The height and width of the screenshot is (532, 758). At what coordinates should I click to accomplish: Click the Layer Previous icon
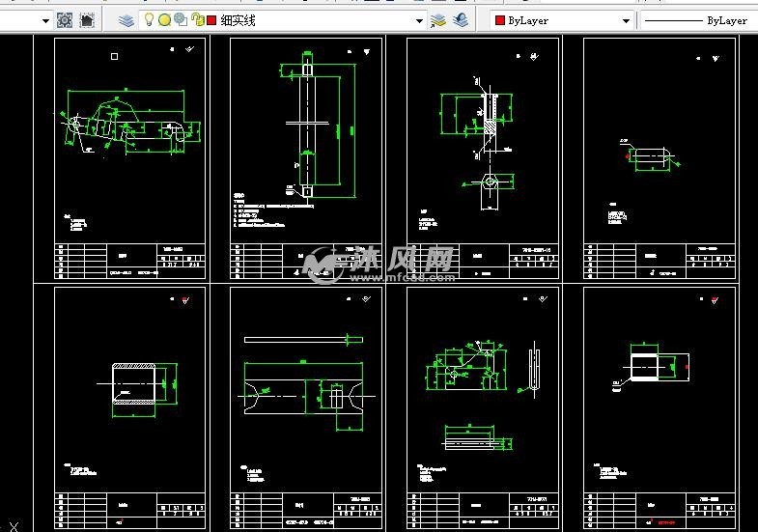[461, 20]
